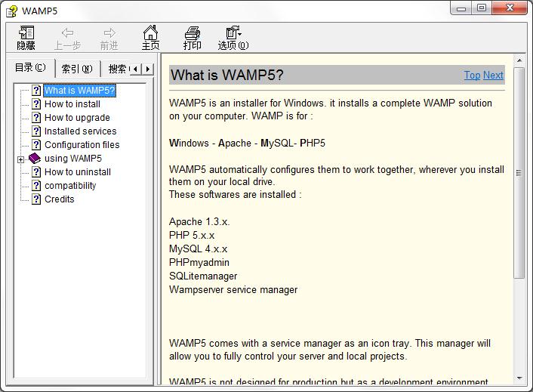
Task: Click the content pane scroll down arrow
Action: [x=519, y=378]
